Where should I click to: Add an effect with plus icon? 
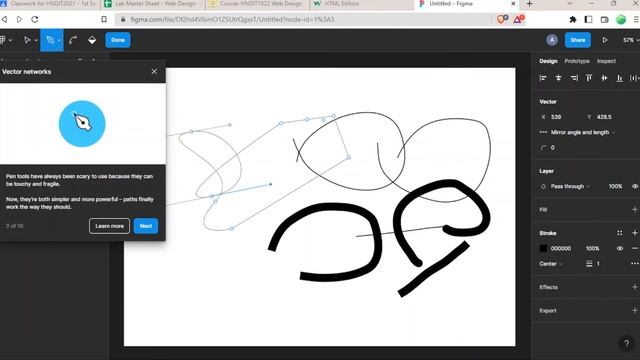point(635,287)
